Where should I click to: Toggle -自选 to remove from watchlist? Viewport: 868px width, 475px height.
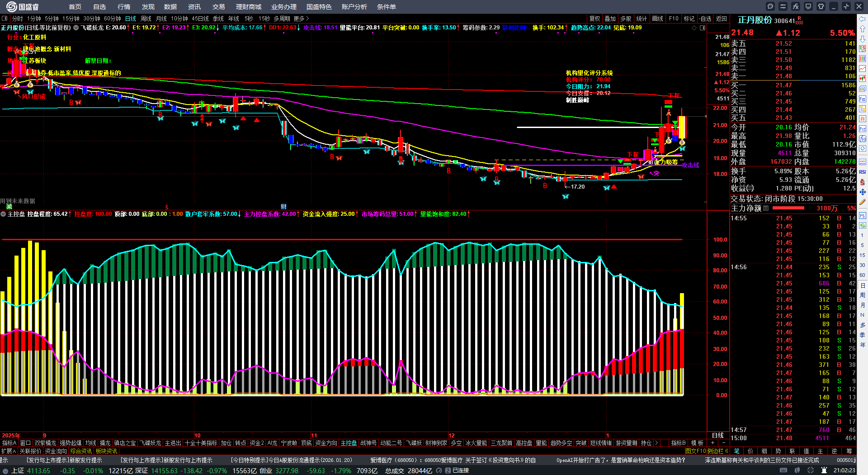pyautogui.click(x=705, y=19)
